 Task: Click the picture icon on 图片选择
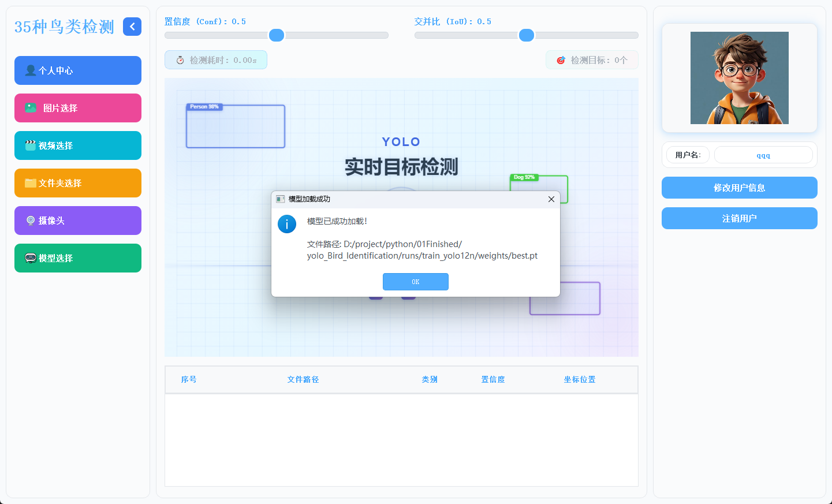pos(31,108)
